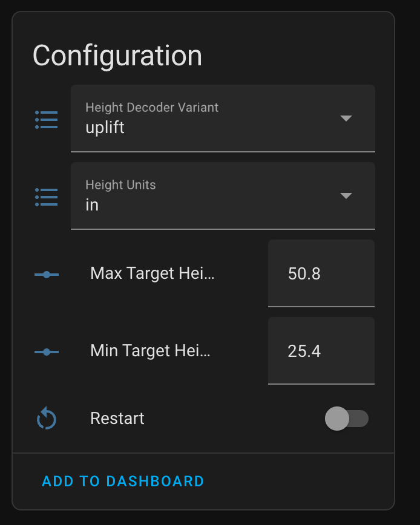Click the Min Target Hei... label
The width and height of the screenshot is (420, 525).
150,351
